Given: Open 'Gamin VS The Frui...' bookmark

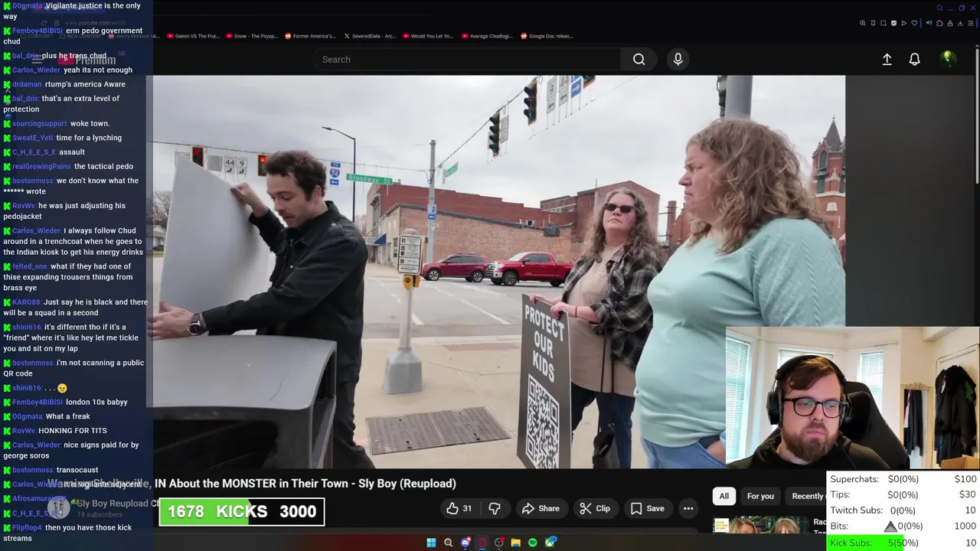Looking at the screenshot, I should click(193, 36).
